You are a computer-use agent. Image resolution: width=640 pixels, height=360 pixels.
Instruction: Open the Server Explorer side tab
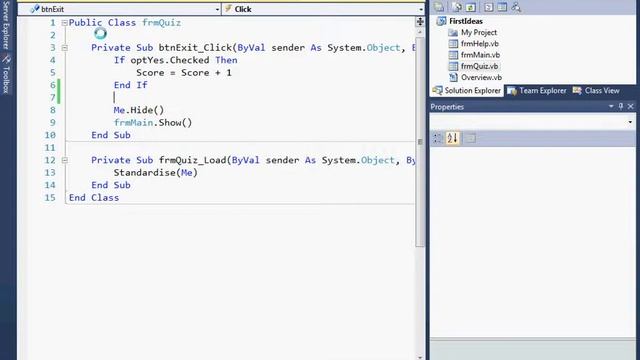[x=6, y=25]
